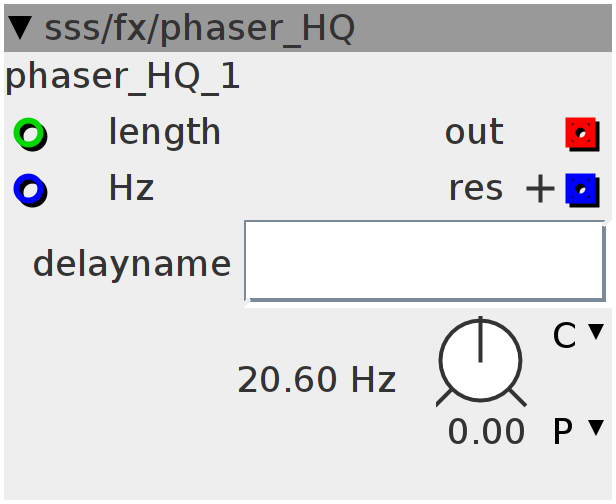Click the 20.60 Hz frequency readout
The height and width of the screenshot is (504, 616).
[x=317, y=379]
